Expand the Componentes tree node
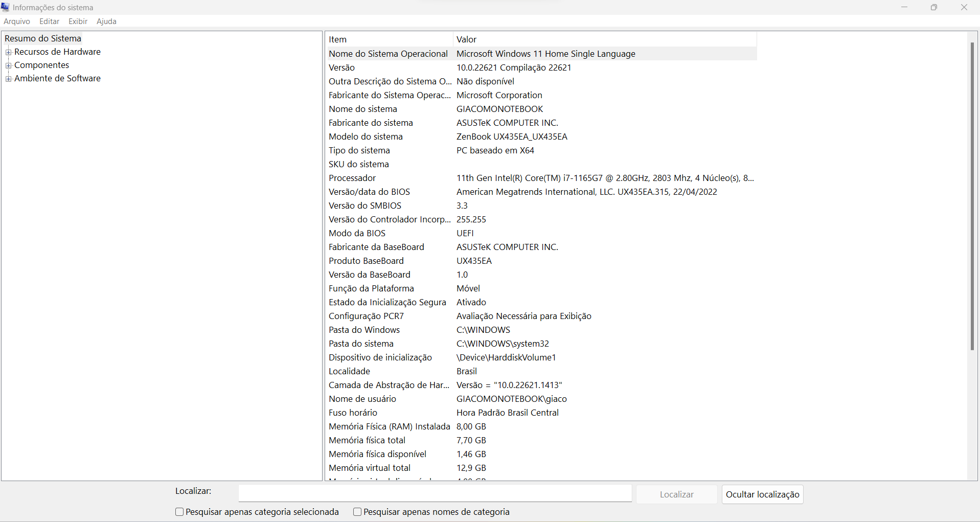The width and height of the screenshot is (980, 522). click(8, 65)
